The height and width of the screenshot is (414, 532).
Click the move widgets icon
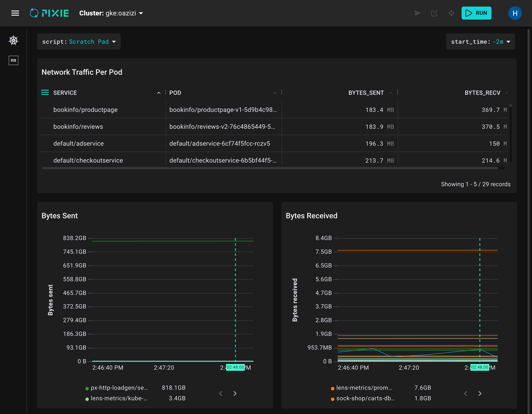451,13
